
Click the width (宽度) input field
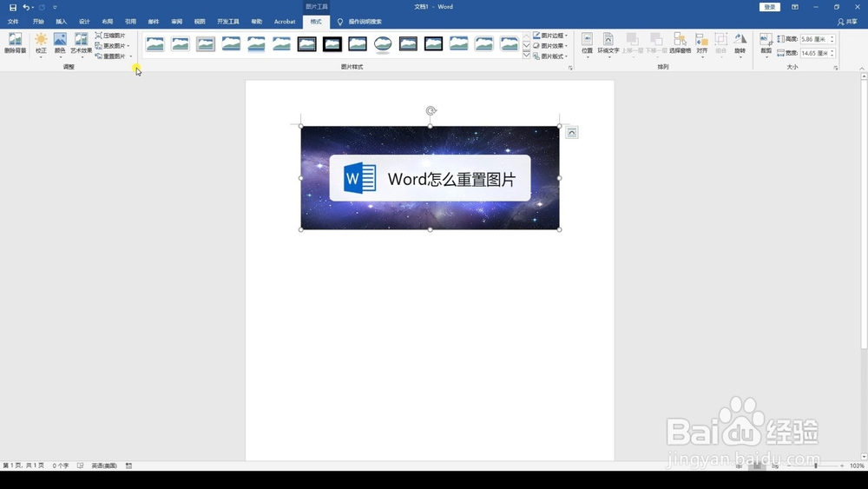[814, 53]
